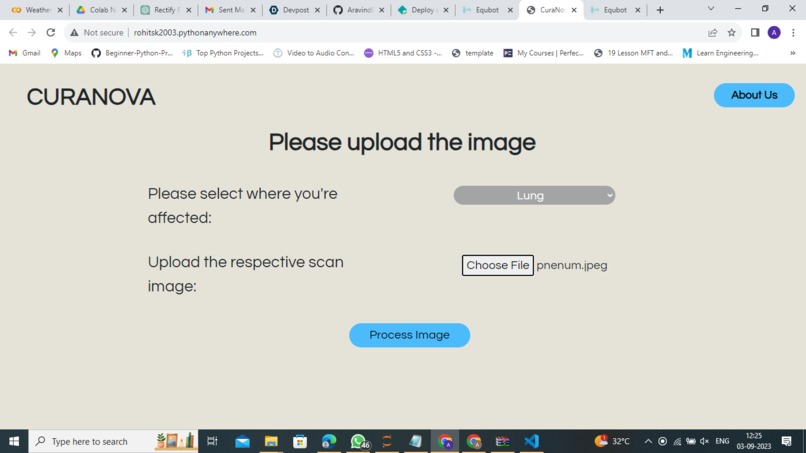
Task: Open HTML5 and CSS3 bookmark
Action: click(403, 53)
